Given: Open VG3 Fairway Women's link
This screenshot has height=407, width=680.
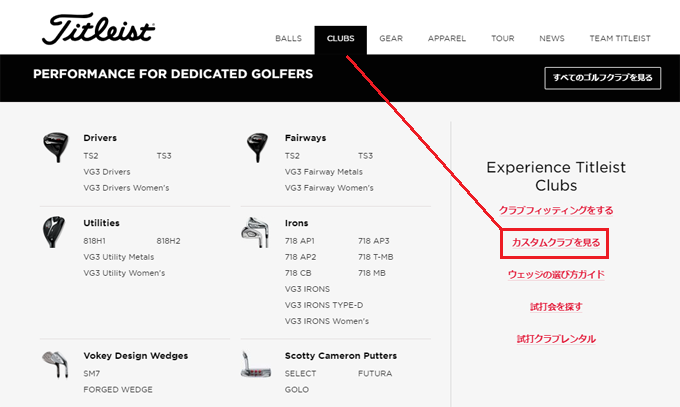Looking at the screenshot, I should (329, 188).
